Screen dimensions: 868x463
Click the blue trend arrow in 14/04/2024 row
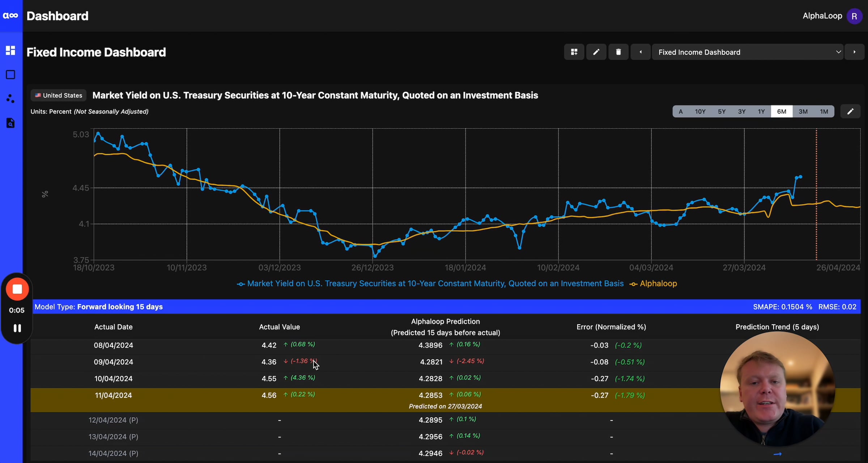pyautogui.click(x=778, y=454)
